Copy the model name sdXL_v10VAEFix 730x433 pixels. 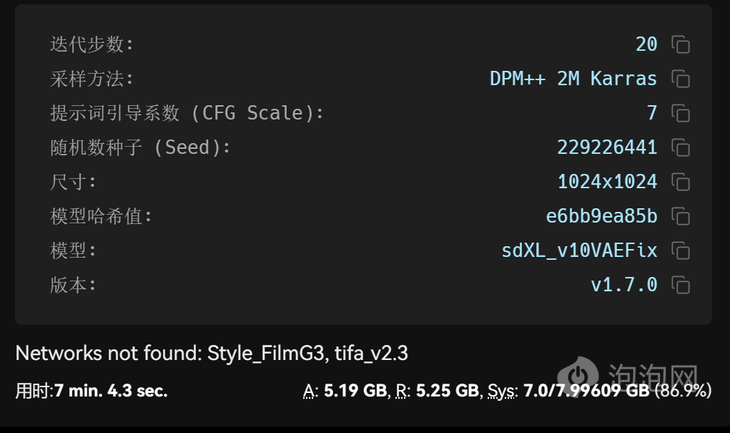(x=681, y=250)
